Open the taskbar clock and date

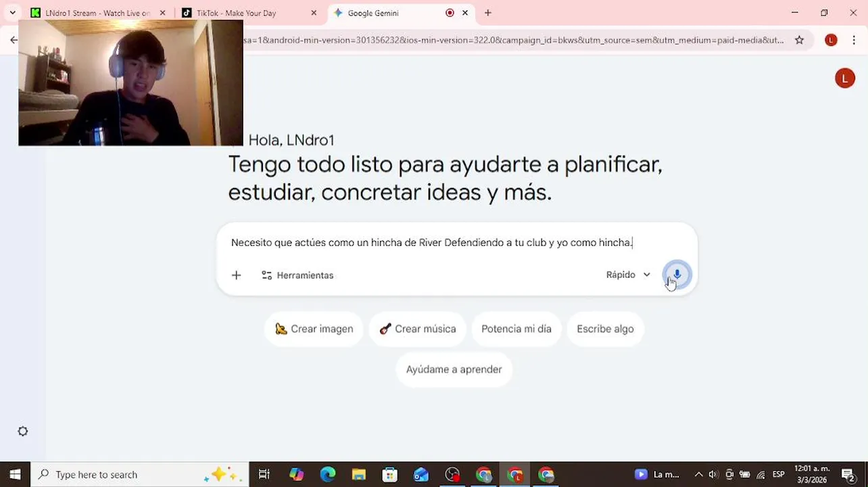click(812, 474)
